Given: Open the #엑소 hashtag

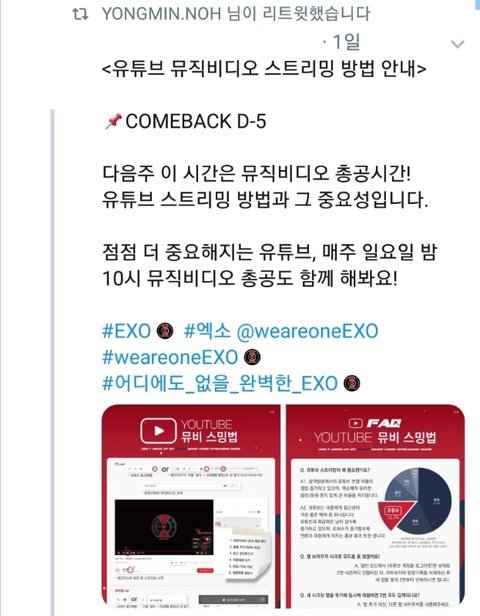Looking at the screenshot, I should [x=207, y=331].
